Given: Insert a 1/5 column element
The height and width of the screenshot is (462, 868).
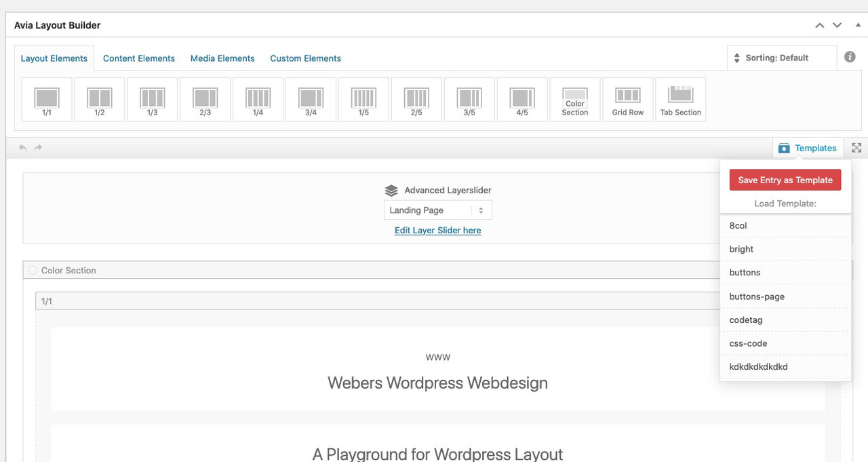Looking at the screenshot, I should (x=364, y=100).
